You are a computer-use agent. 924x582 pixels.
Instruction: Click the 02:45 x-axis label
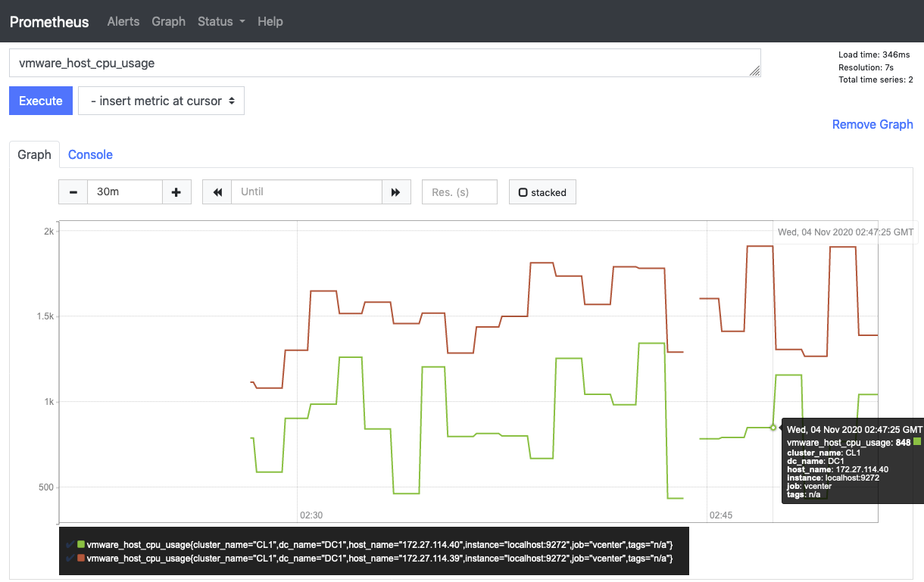721,515
